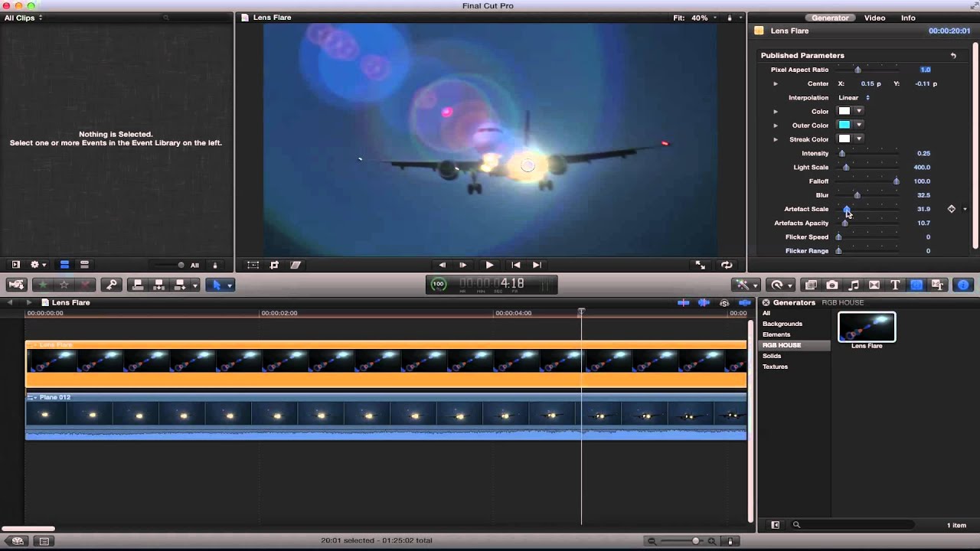The image size is (980, 551).
Task: Select the Plane 012 clip in timeline
Action: coord(386,416)
